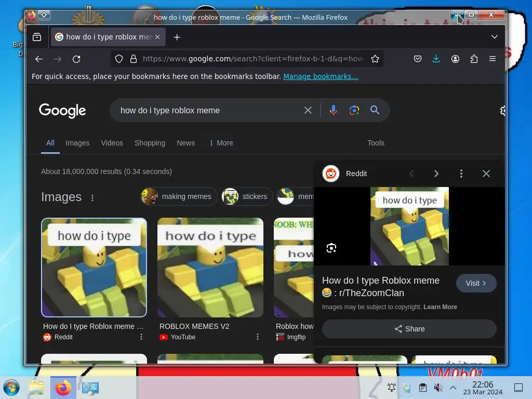The height and width of the screenshot is (399, 532).
Task: Open options for Reddit image result
Action: point(141,337)
